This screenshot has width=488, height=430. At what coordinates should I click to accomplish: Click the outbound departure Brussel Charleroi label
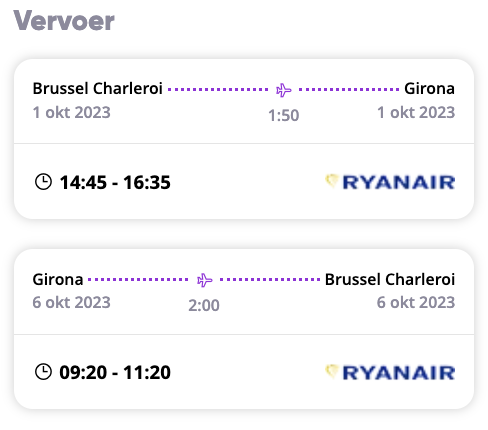tap(97, 89)
